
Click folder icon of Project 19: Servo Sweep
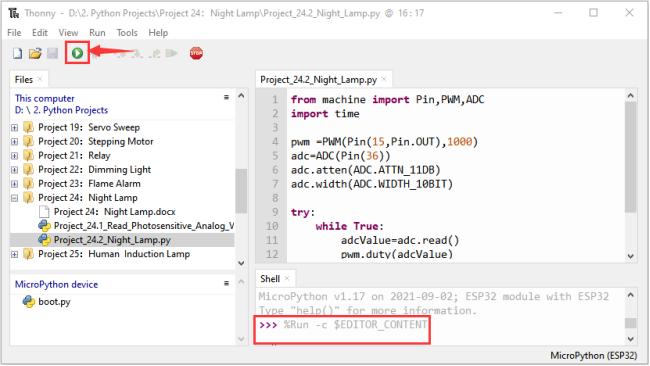tap(29, 127)
